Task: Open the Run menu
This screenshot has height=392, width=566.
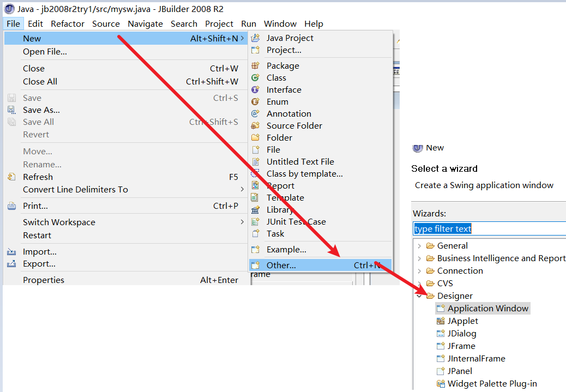Action: pyautogui.click(x=249, y=24)
